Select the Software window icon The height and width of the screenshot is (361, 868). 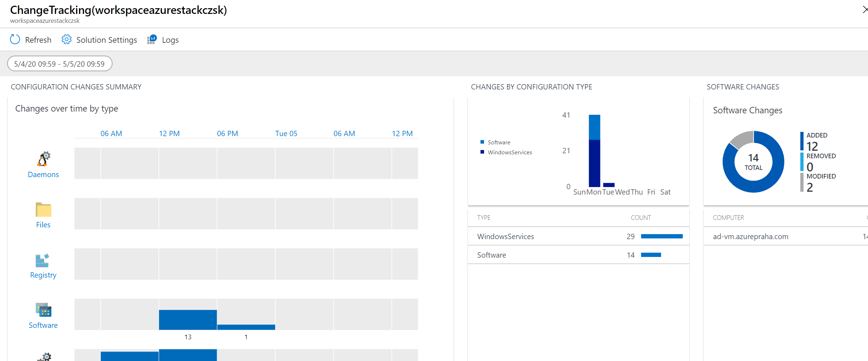click(x=43, y=310)
